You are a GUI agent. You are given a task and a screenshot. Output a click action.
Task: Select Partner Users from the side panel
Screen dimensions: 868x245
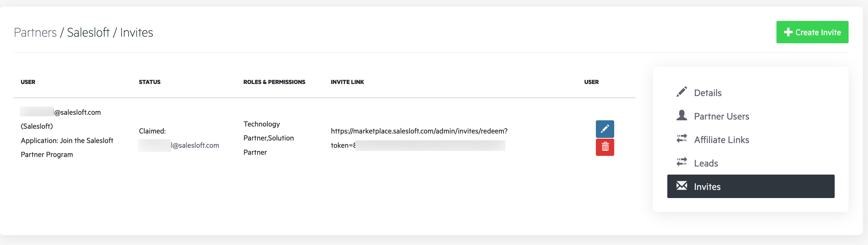click(722, 116)
